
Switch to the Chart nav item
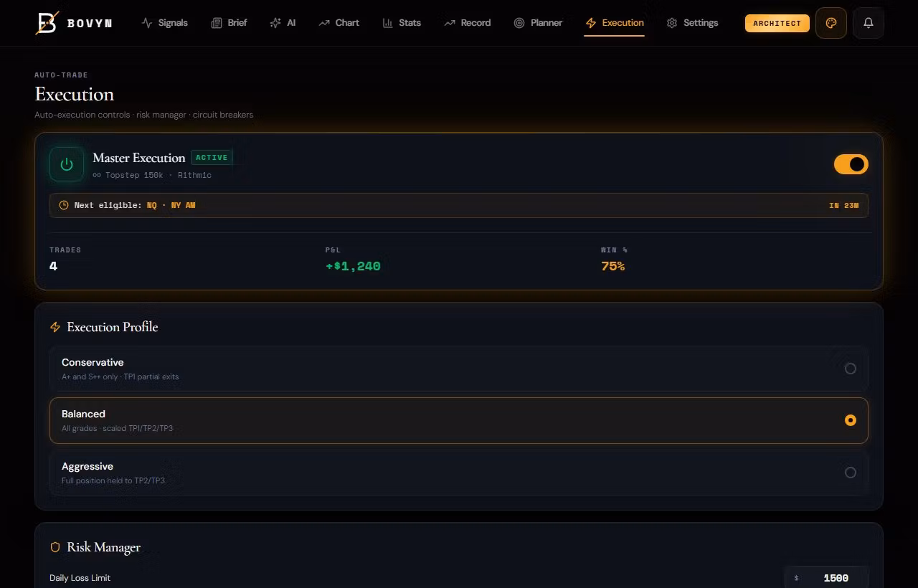coord(339,22)
